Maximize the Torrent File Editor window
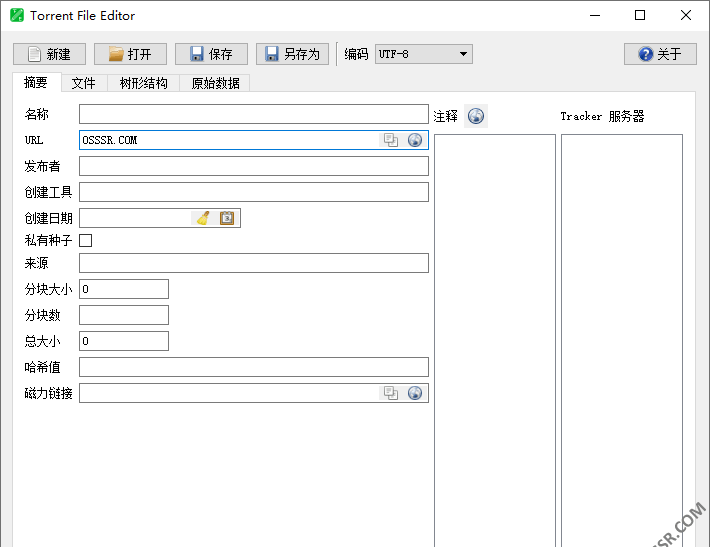This screenshot has width=710, height=547. (640, 15)
